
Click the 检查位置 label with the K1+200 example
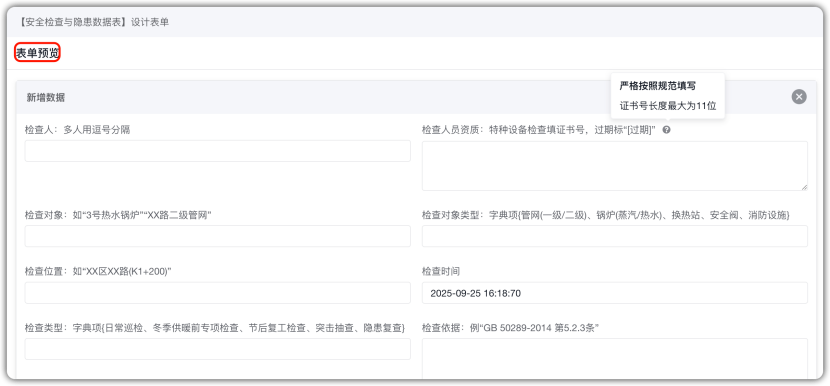tap(98, 272)
